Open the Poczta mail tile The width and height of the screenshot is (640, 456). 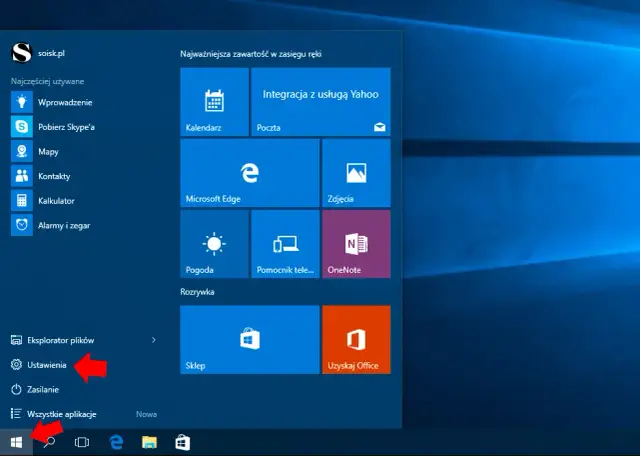pyautogui.click(x=321, y=102)
